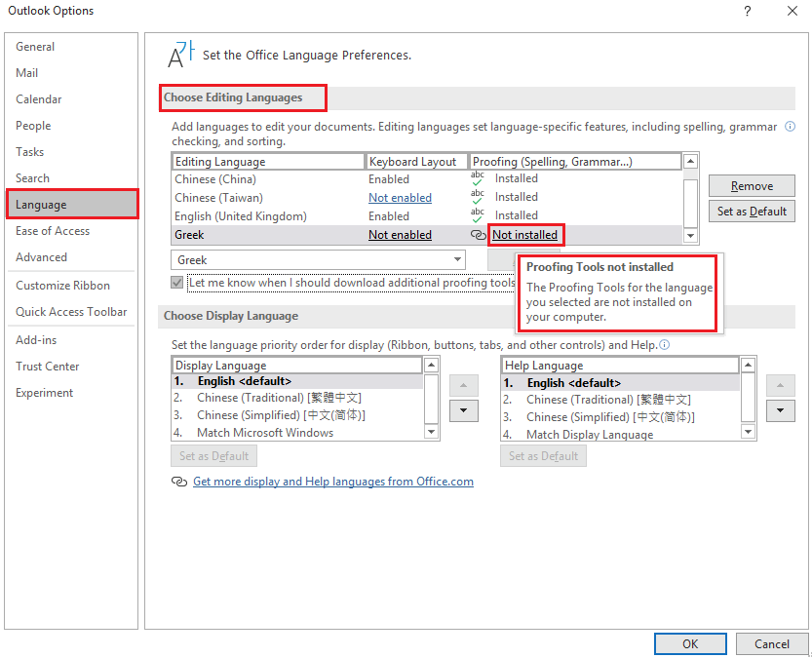Move display language down in priority
Viewport: 812px width, 658px height.
pos(463,410)
